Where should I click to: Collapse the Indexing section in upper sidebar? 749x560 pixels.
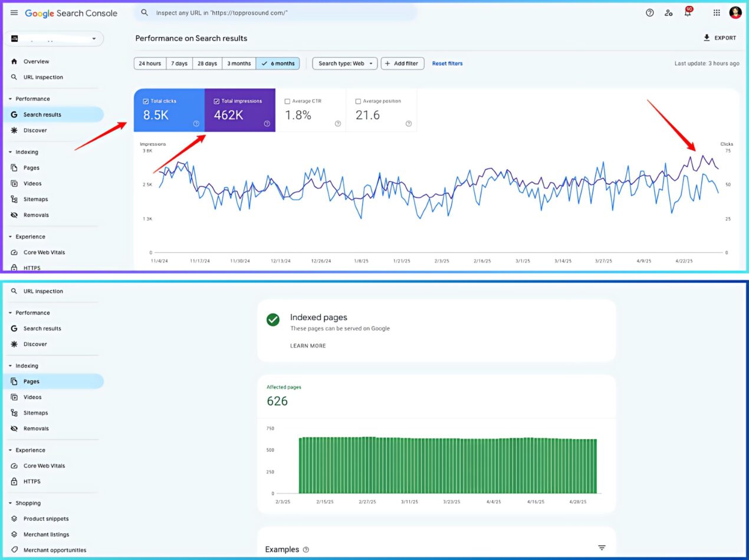pyautogui.click(x=11, y=152)
